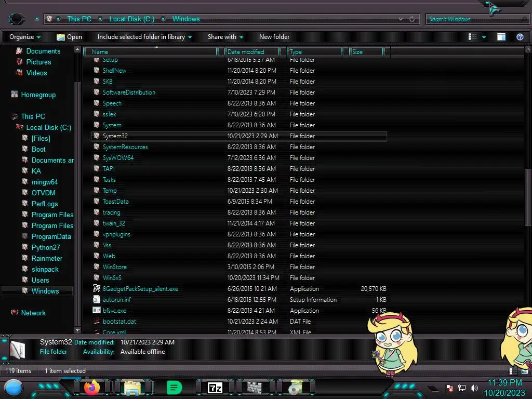
Task: Select This PC in navigation tree
Action: coord(33,116)
